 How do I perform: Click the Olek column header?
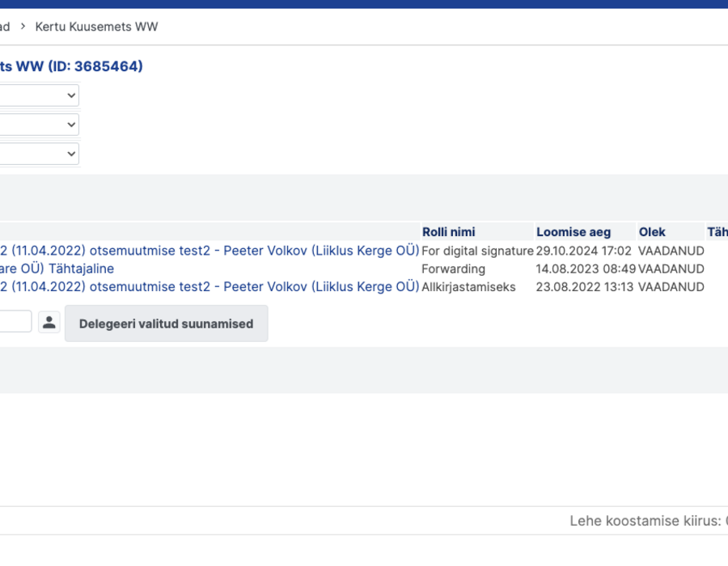coord(652,232)
